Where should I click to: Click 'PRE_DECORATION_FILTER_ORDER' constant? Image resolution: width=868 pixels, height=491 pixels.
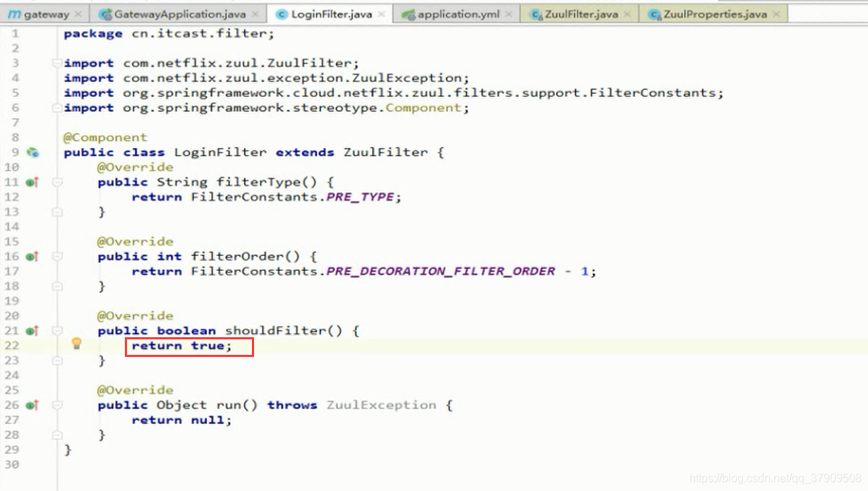[x=441, y=271]
